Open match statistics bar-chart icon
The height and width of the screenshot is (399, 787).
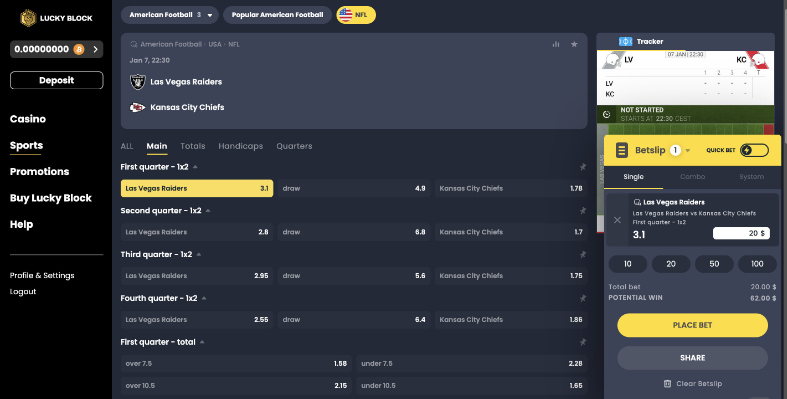(556, 44)
